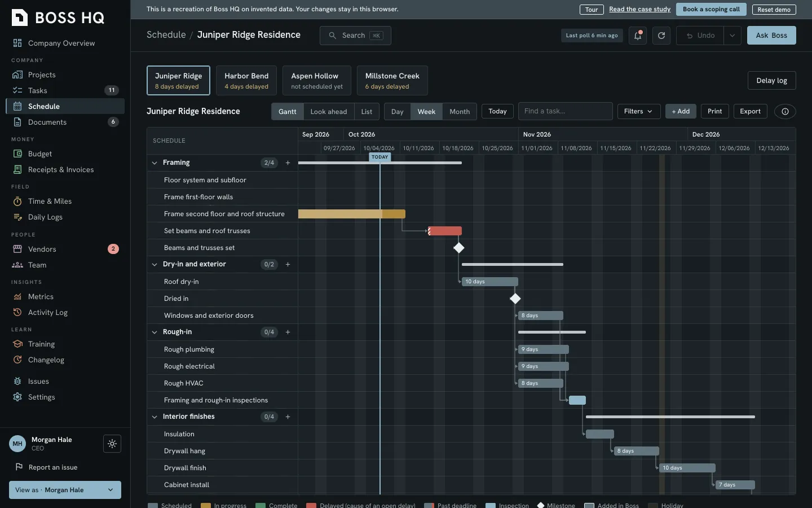
Task: Select the Juniper Ridge project tab
Action: [x=178, y=81]
